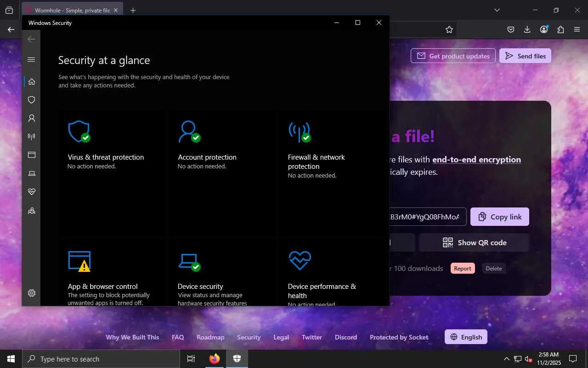
Task: Select the Wormhole browser tab
Action: [73, 10]
